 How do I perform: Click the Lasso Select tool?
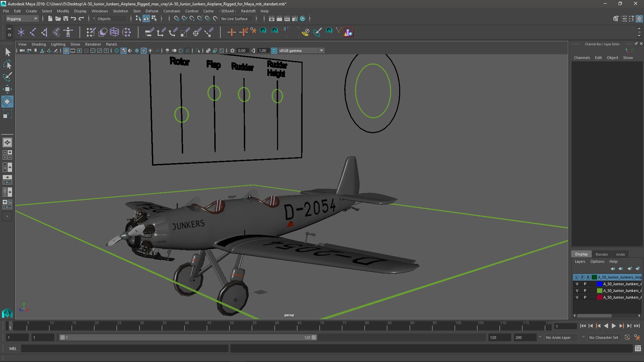(7, 64)
